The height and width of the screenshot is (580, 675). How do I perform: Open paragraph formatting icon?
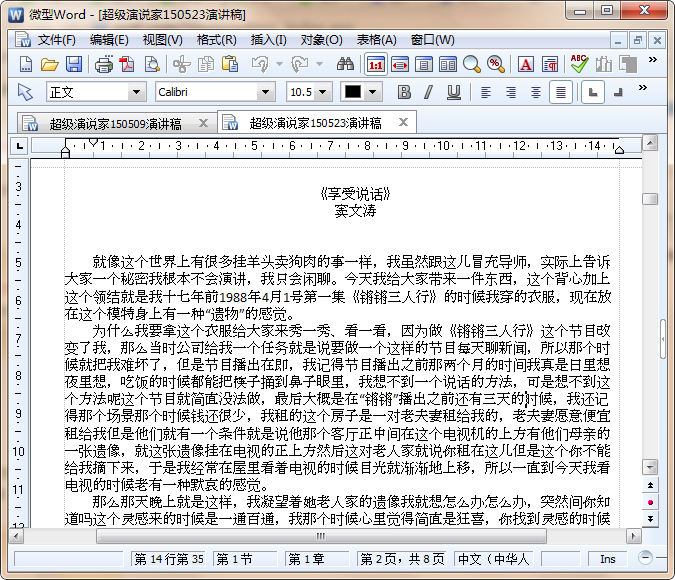550,65
